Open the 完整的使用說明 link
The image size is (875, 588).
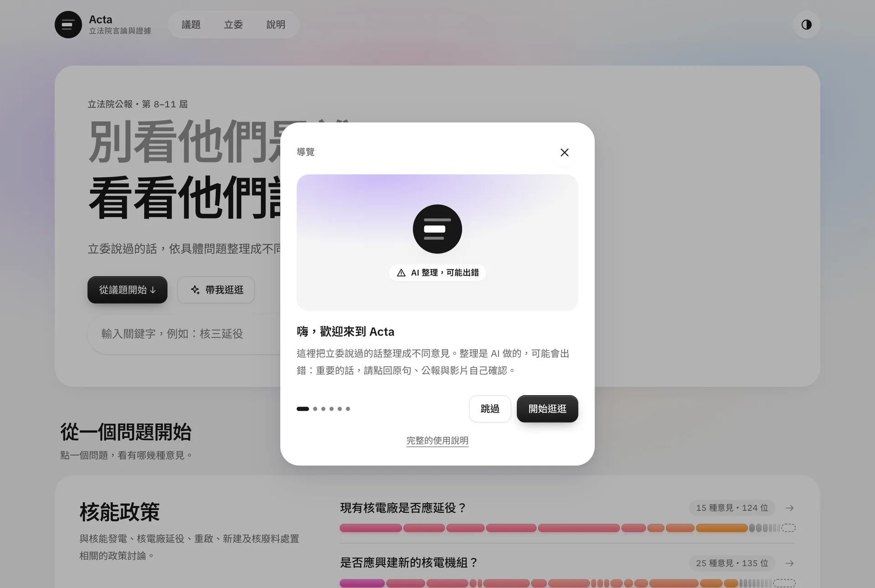pyautogui.click(x=437, y=440)
